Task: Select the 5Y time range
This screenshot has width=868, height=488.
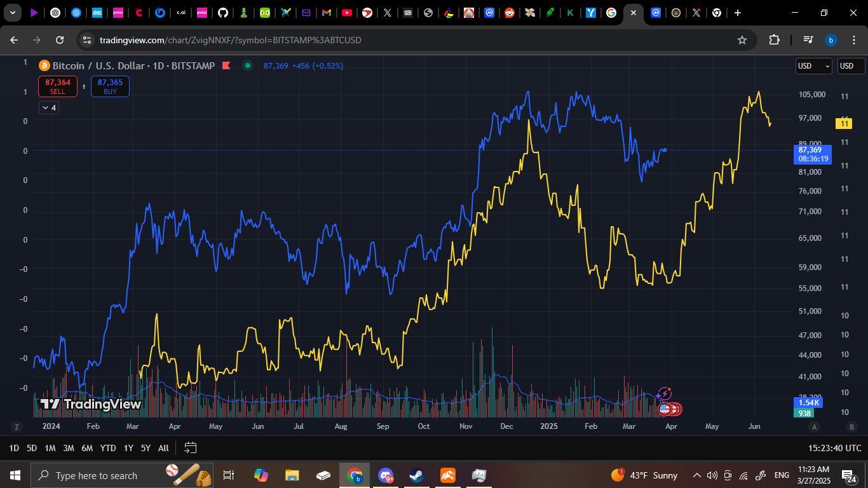Action: click(x=146, y=448)
